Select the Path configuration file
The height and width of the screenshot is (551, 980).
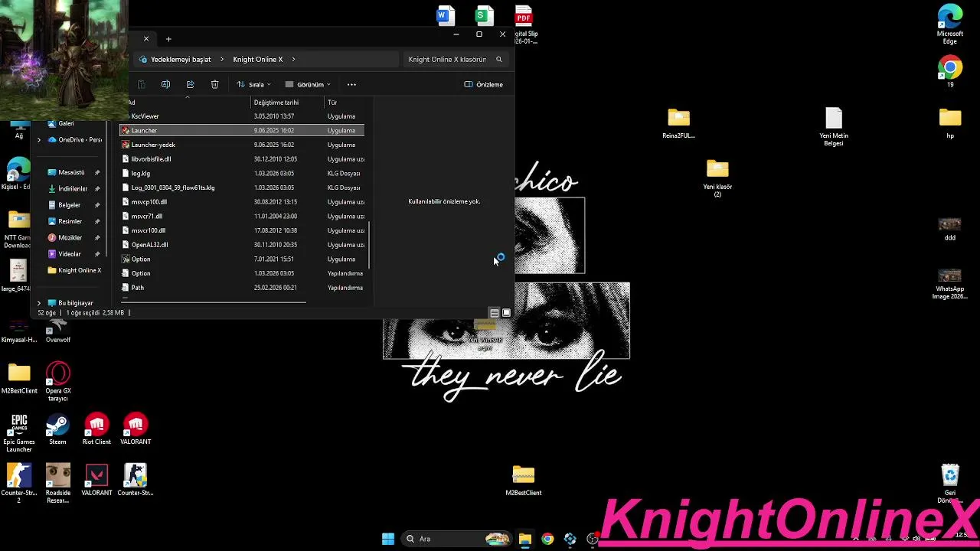tap(242, 288)
